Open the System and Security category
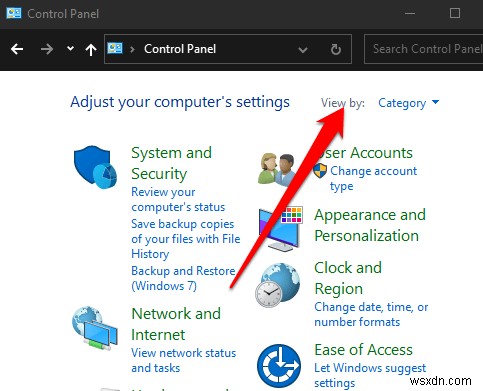Screen dimensions: 483x391 click(171, 163)
